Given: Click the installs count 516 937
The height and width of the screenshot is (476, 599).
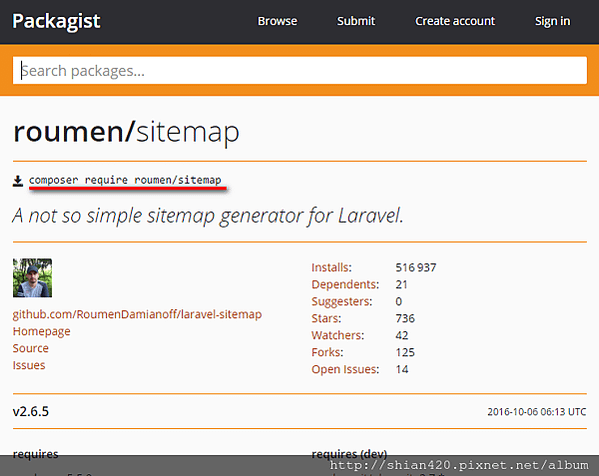Looking at the screenshot, I should [x=416, y=267].
